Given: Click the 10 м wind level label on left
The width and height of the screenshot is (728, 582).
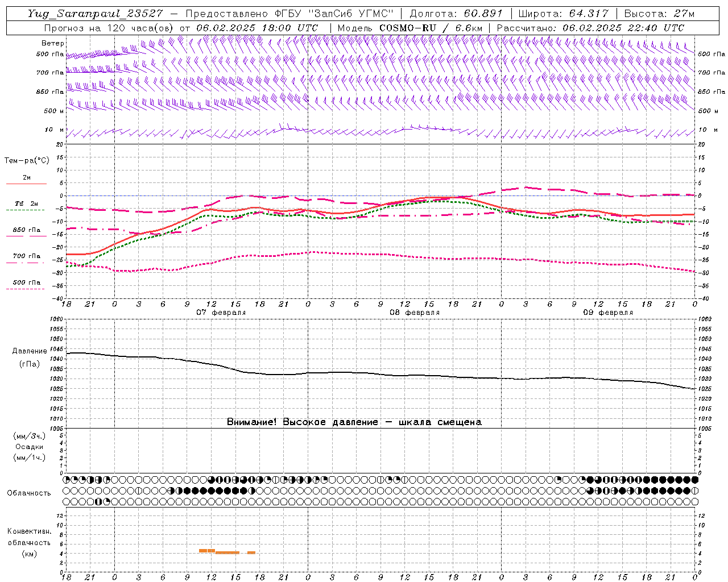Looking at the screenshot, I should pos(54,130).
